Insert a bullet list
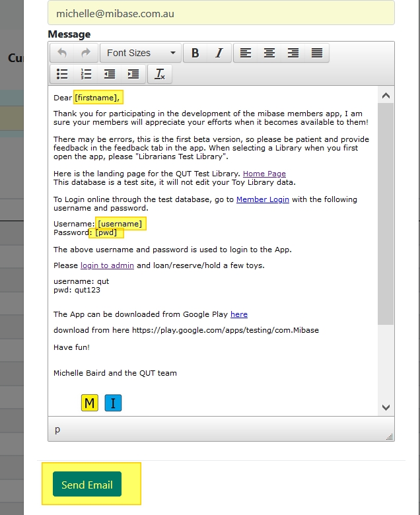420x515 pixels. pos(62,74)
